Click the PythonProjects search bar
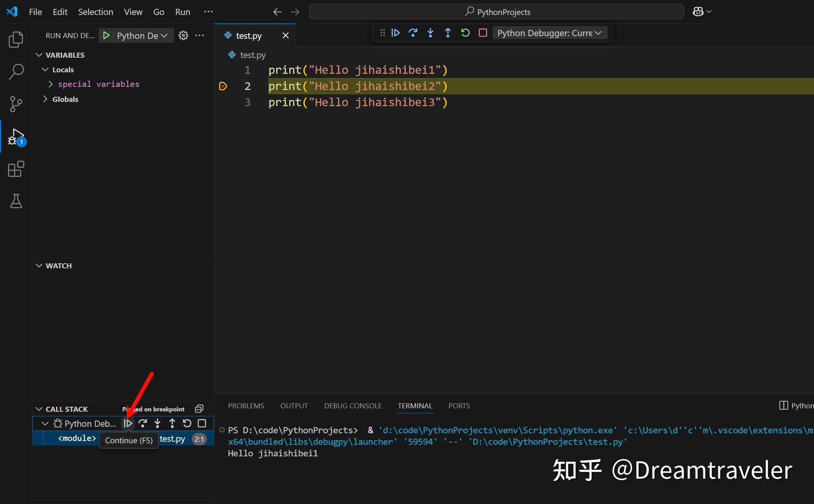The width and height of the screenshot is (814, 504). coord(496,12)
